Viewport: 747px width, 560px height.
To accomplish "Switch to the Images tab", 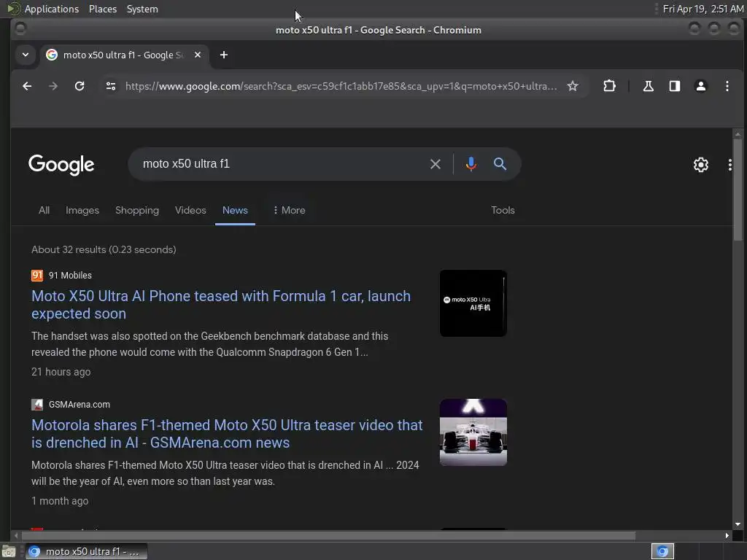I will point(82,210).
